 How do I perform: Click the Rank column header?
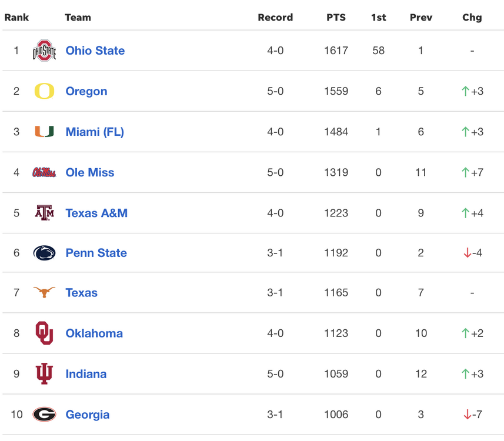16,17
